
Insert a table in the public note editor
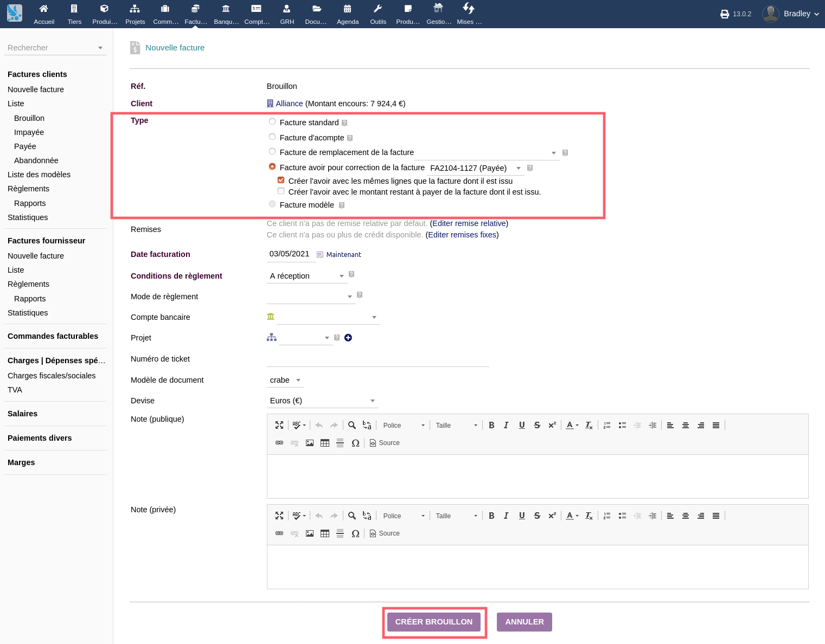coord(325,443)
